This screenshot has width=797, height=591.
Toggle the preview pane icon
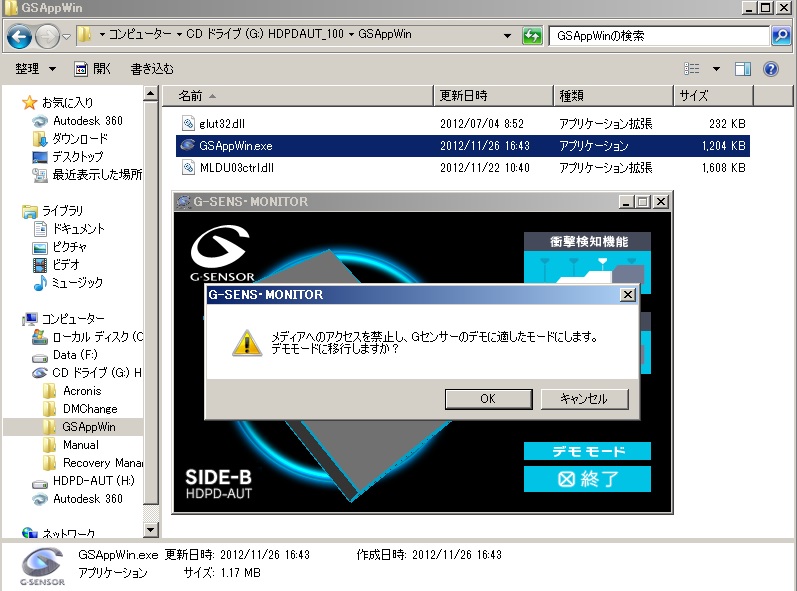(x=743, y=69)
